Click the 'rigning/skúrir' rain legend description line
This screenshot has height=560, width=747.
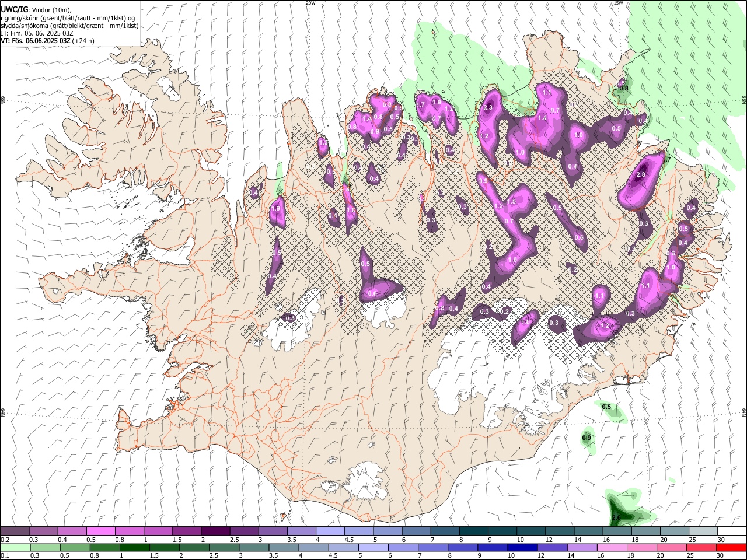(x=68, y=17)
